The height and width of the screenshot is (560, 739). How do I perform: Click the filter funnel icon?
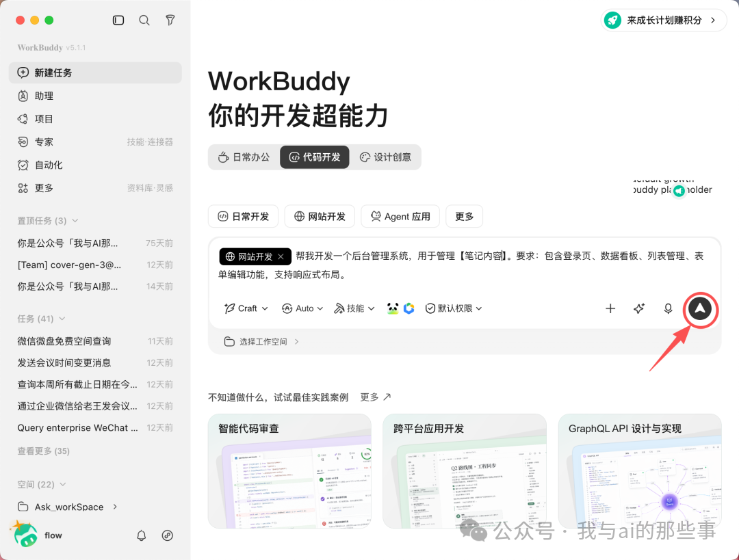pyautogui.click(x=170, y=21)
